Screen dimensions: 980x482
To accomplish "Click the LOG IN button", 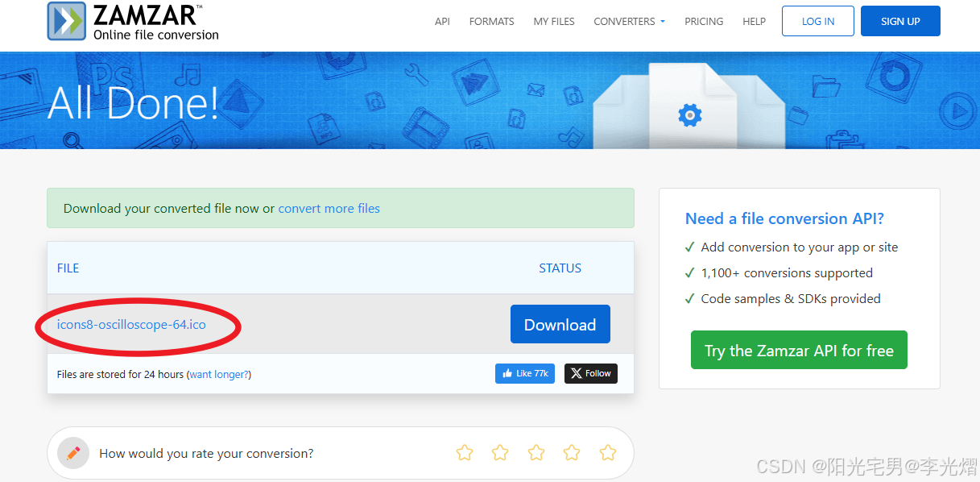I will pyautogui.click(x=818, y=21).
